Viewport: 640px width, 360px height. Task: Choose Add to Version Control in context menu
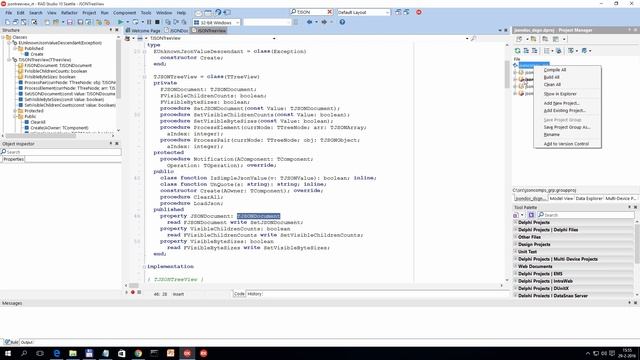[x=567, y=144]
